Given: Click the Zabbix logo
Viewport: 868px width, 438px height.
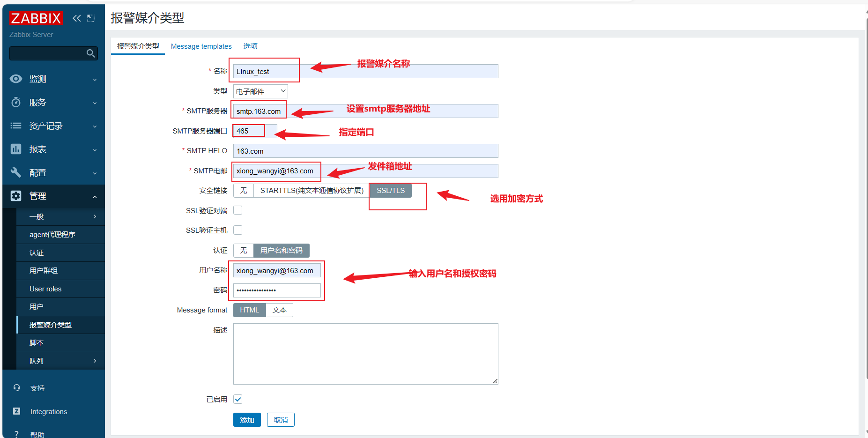Looking at the screenshot, I should 36,18.
